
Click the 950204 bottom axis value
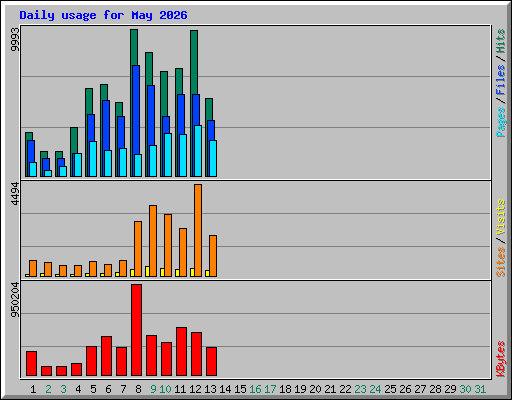pos(15,300)
